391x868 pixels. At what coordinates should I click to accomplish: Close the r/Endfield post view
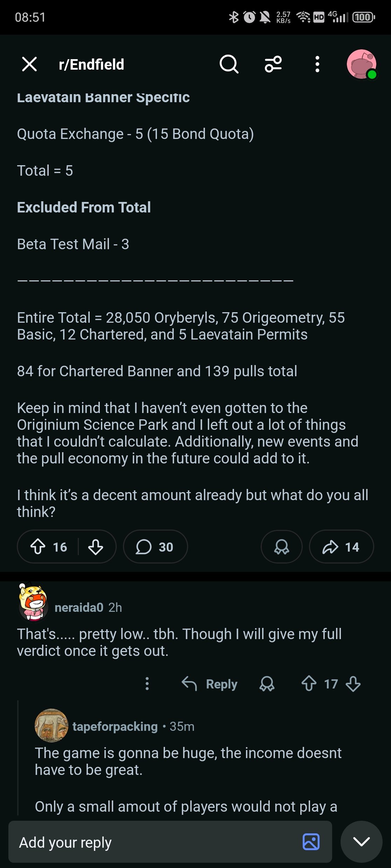(x=29, y=64)
